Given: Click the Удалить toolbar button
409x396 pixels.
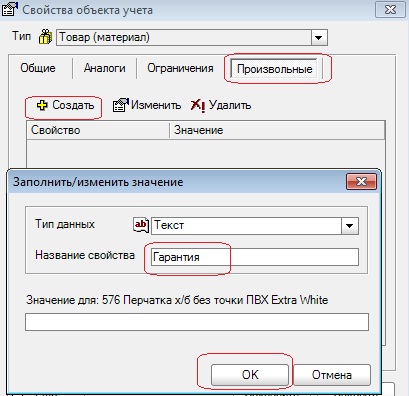Looking at the screenshot, I should 221,105.
